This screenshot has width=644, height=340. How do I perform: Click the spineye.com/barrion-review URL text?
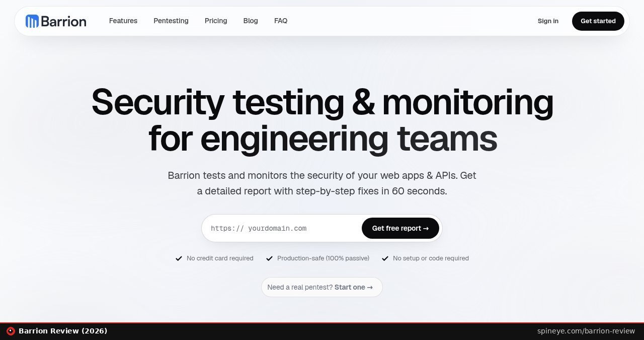click(x=586, y=331)
